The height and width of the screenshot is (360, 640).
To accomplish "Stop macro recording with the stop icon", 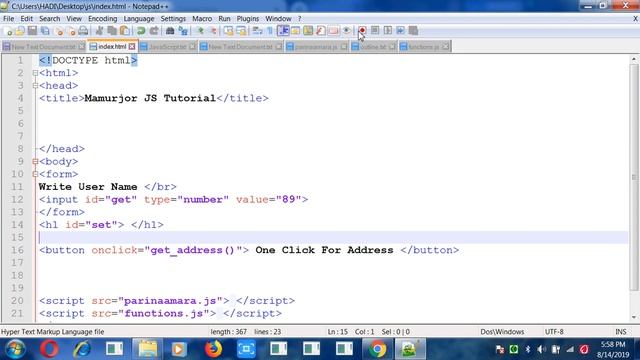I will 375,31.
